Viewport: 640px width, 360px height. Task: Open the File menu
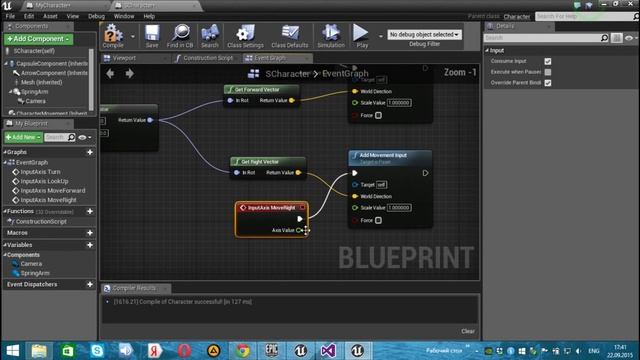point(10,16)
